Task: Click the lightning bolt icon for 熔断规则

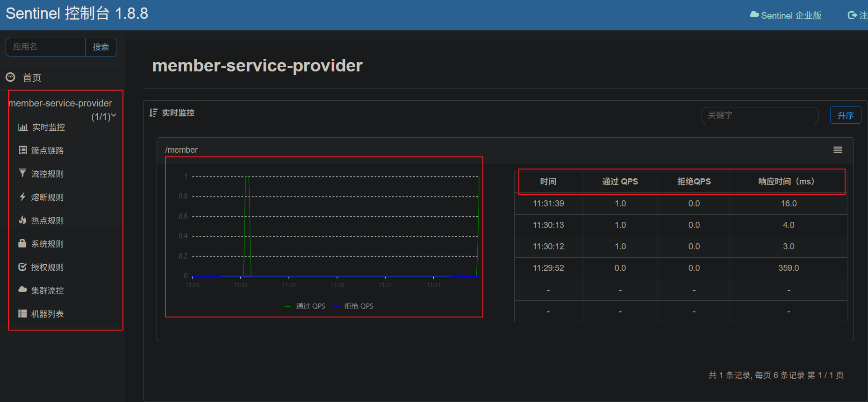Action: point(22,197)
